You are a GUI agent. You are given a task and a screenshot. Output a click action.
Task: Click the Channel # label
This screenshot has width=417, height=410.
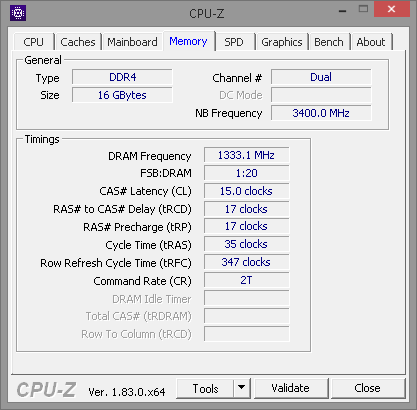coord(237,78)
